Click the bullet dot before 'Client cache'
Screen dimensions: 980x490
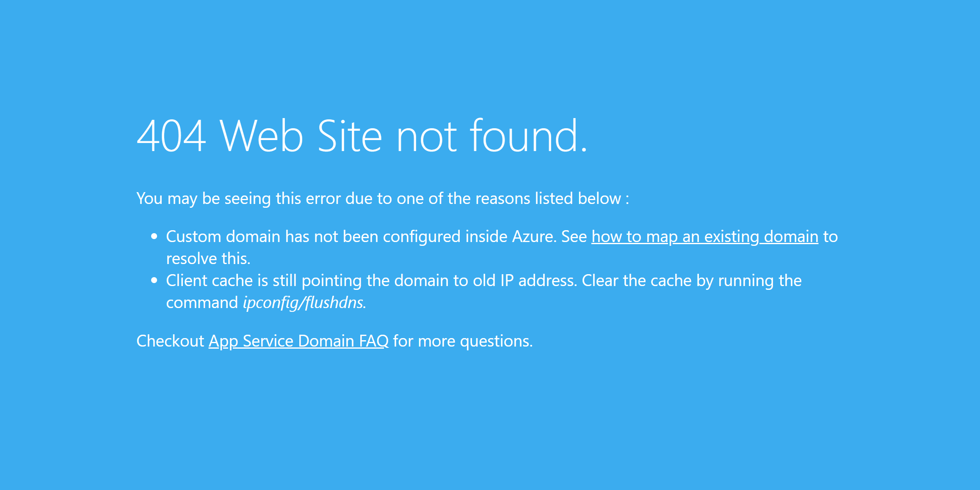[154, 280]
